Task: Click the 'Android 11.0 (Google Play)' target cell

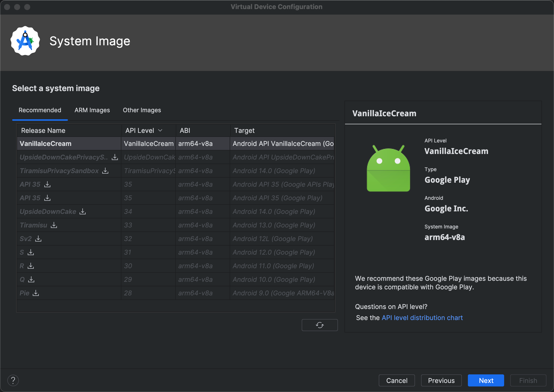Action: tap(282, 266)
